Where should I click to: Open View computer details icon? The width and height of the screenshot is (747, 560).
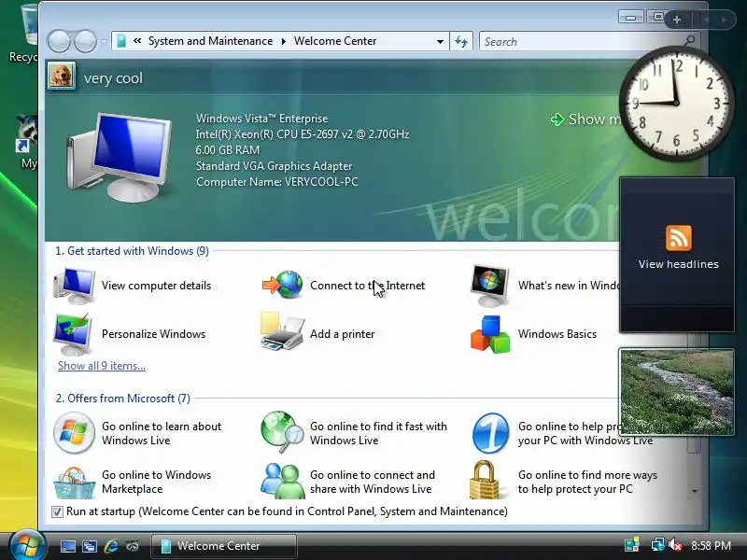(x=74, y=286)
